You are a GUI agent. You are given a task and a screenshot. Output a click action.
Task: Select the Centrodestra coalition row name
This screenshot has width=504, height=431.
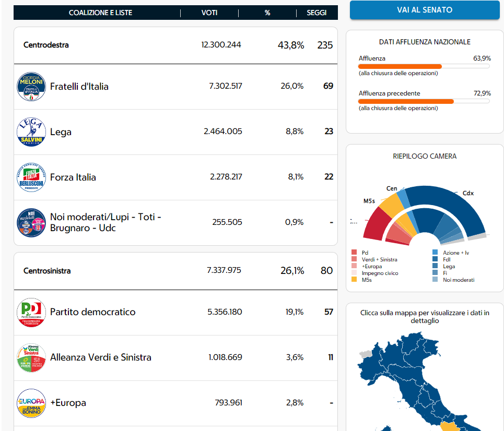[46, 45]
